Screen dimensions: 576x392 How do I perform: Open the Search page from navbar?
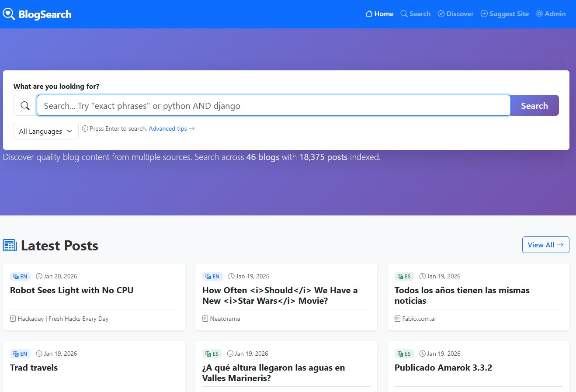click(416, 14)
